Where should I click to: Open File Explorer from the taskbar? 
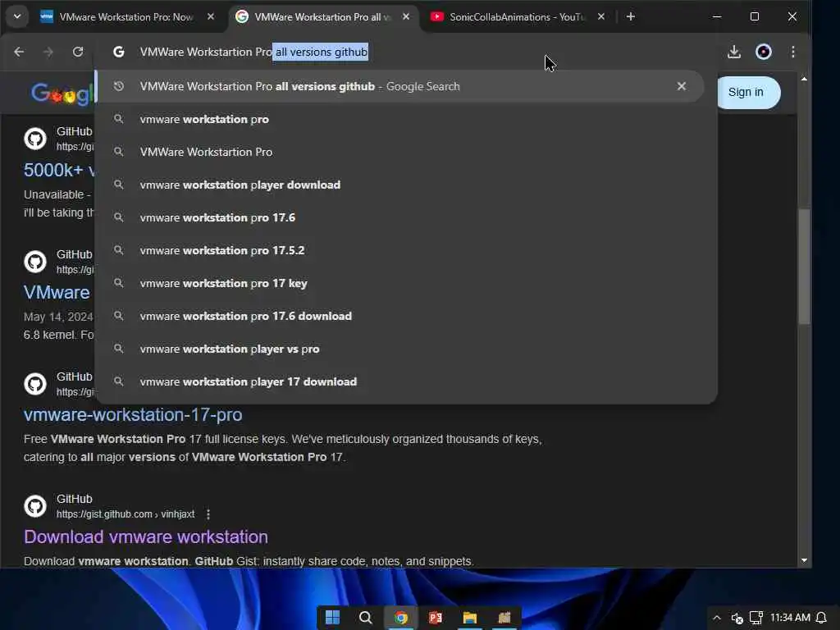tap(470, 618)
